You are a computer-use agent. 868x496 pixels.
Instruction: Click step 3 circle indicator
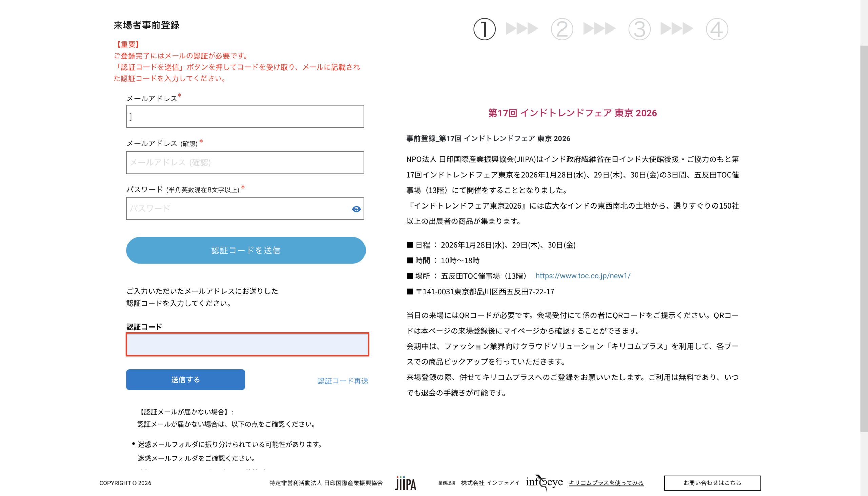coord(639,29)
